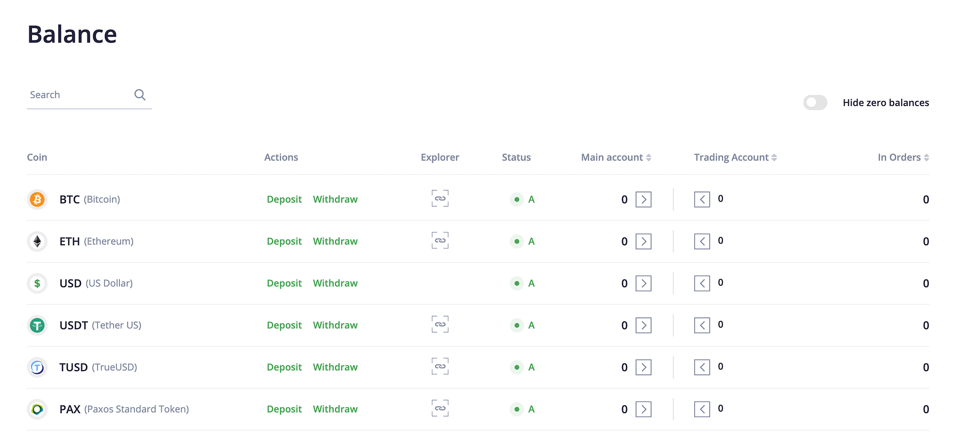Click the Bitcoin coin logo
The image size is (980, 433).
pos(37,199)
